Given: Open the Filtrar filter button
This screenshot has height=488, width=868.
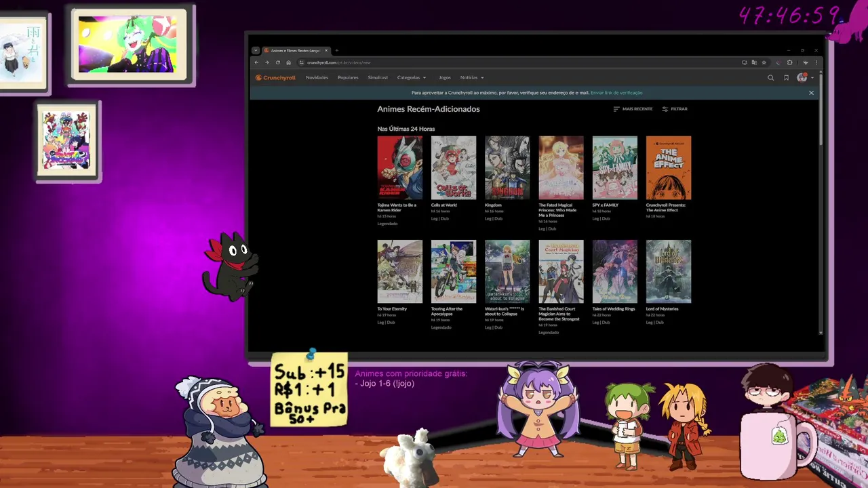Looking at the screenshot, I should [x=675, y=109].
